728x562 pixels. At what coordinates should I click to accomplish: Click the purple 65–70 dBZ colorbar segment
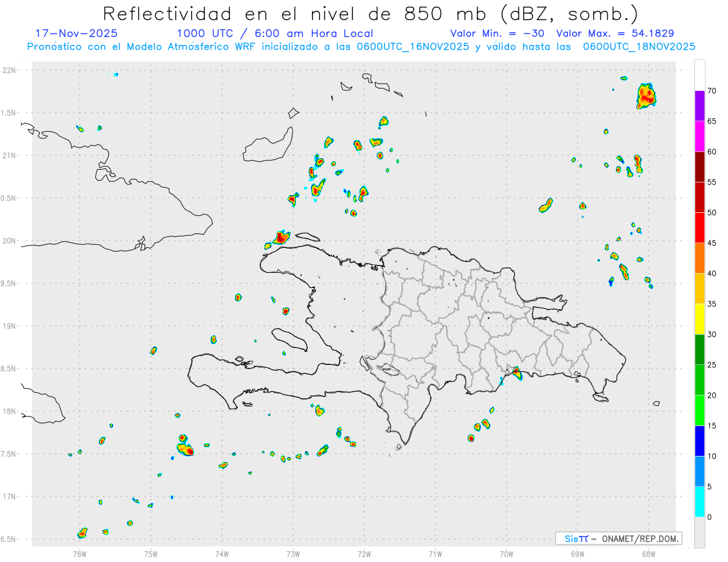click(699, 106)
